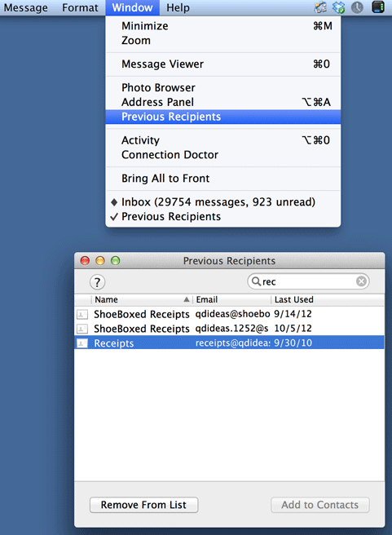This screenshot has width=392, height=535.
Task: Open the Dropbox menu bar icon
Action: [x=338, y=7]
